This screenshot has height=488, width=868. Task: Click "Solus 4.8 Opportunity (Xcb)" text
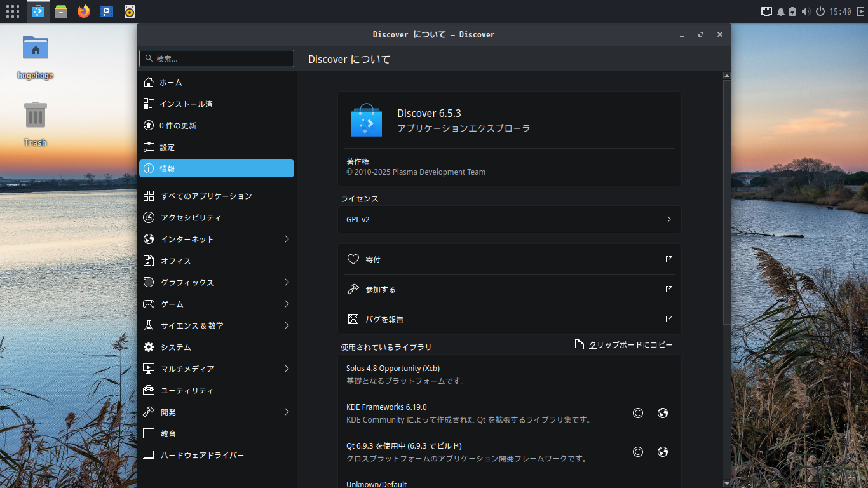pyautogui.click(x=393, y=369)
